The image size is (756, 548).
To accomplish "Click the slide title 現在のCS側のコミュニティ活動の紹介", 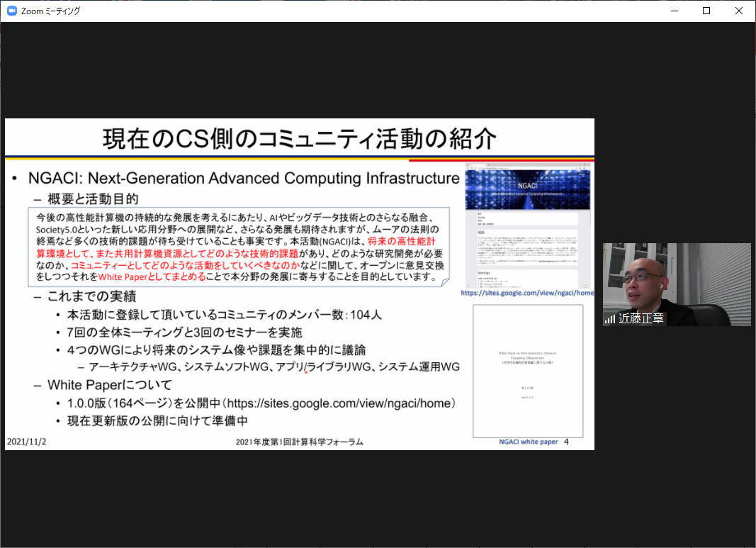I will click(300, 138).
